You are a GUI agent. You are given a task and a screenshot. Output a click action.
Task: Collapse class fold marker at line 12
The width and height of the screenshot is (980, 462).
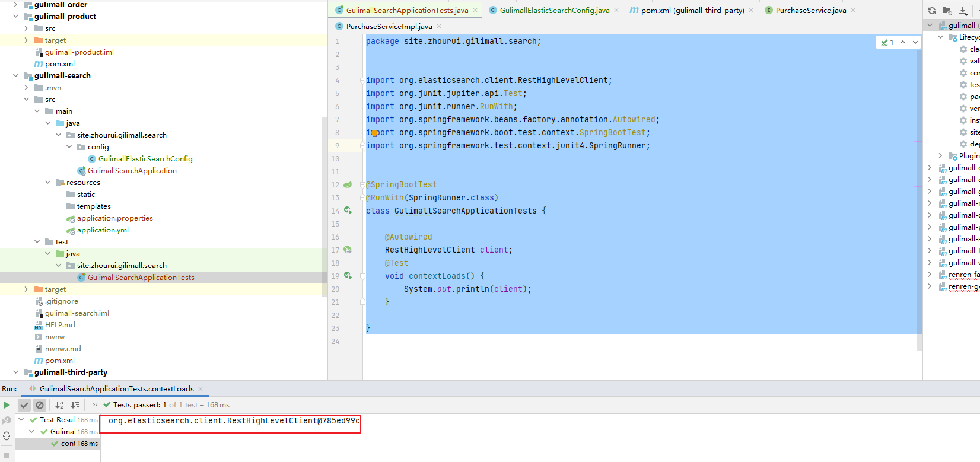[362, 184]
